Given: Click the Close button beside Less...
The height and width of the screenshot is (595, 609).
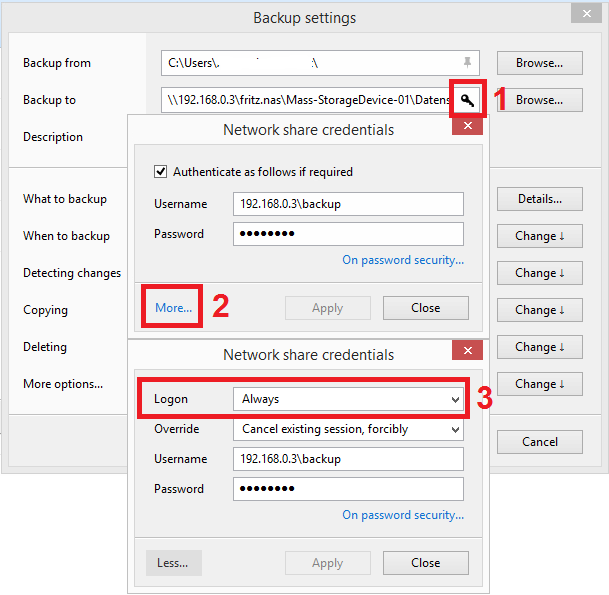Looking at the screenshot, I should click(426, 563).
